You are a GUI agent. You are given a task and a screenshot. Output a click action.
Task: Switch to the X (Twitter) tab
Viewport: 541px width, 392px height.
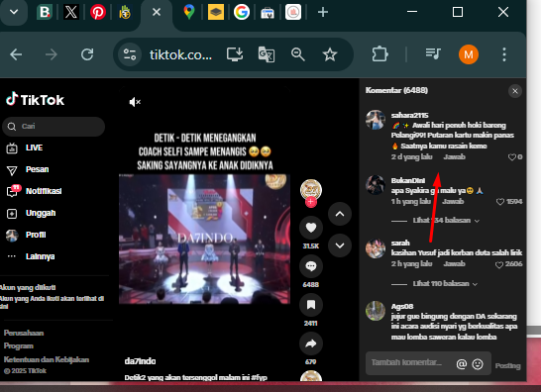(x=71, y=12)
